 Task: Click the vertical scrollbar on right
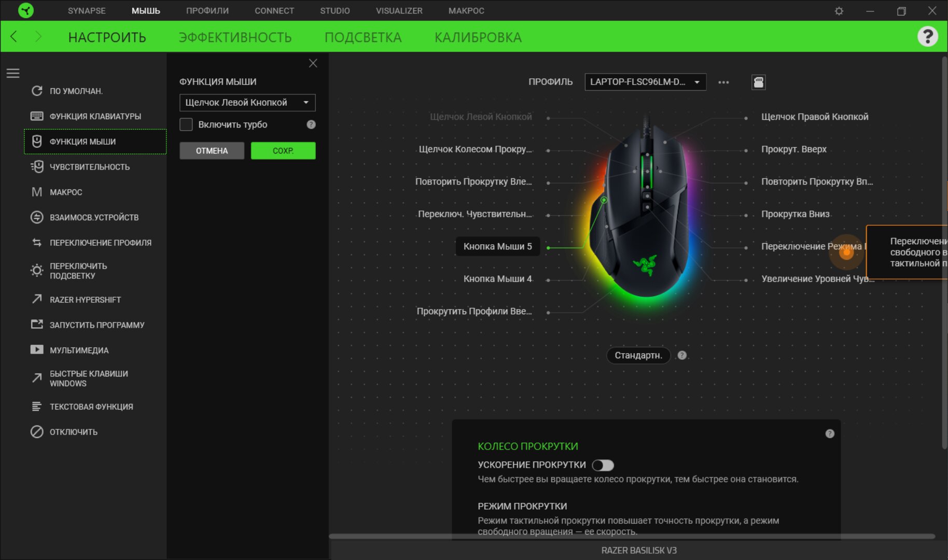(x=944, y=253)
